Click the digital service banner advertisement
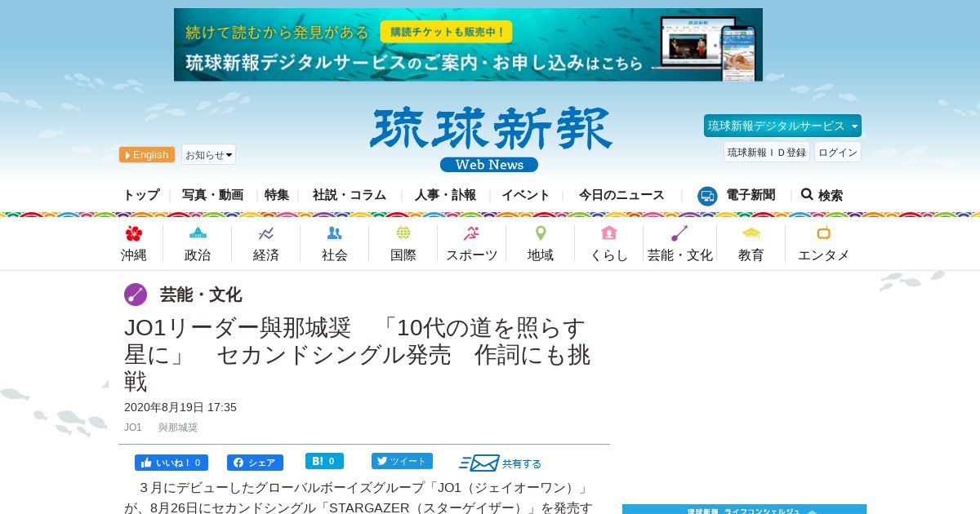Image resolution: width=980 pixels, height=514 pixels. point(468,45)
